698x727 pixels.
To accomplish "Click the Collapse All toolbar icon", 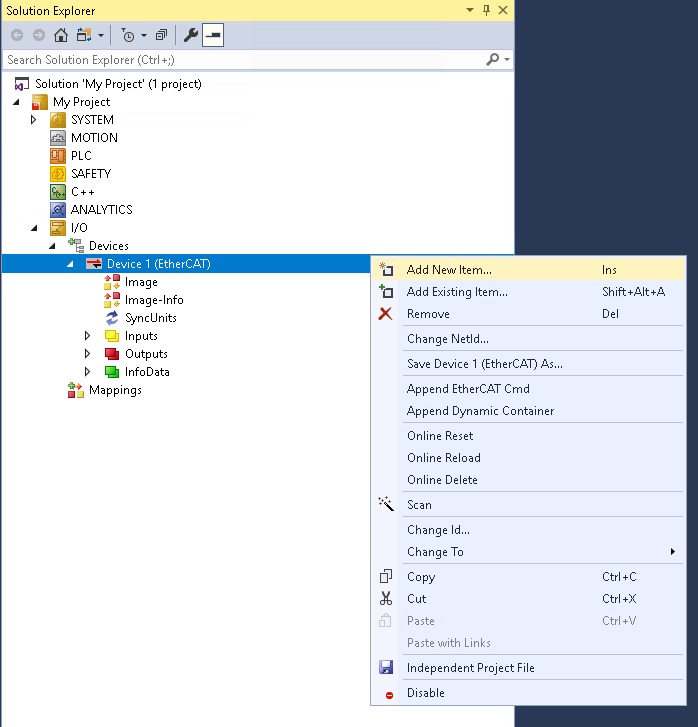I will [161, 35].
